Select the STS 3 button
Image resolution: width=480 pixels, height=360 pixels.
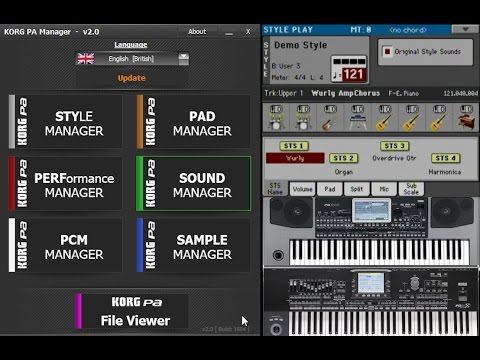tap(395, 146)
